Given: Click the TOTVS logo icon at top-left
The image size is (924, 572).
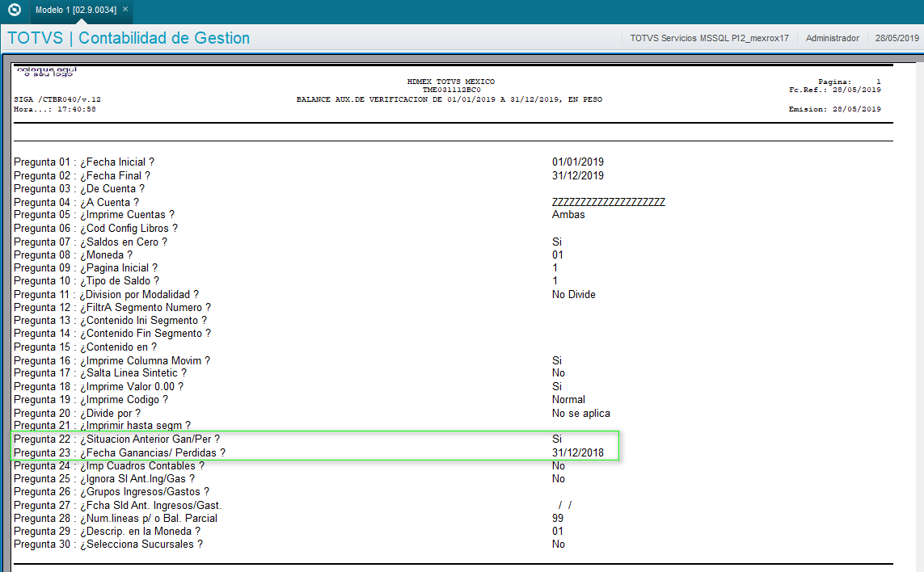Looking at the screenshot, I should pos(14,10).
